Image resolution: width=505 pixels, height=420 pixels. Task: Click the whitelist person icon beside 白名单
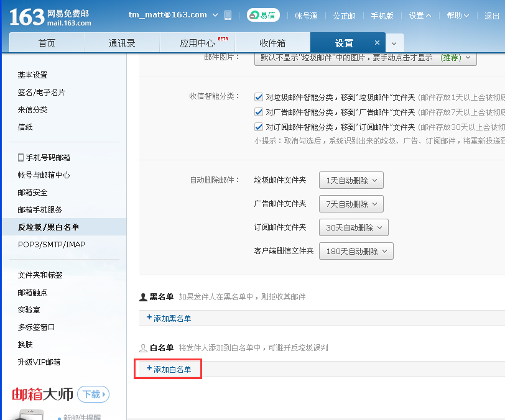pyautogui.click(x=143, y=348)
